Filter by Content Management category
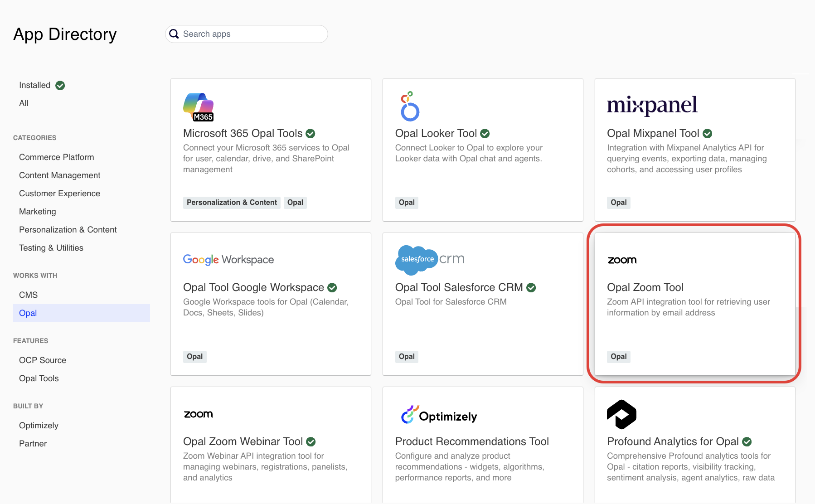The image size is (815, 504). pyautogui.click(x=60, y=175)
